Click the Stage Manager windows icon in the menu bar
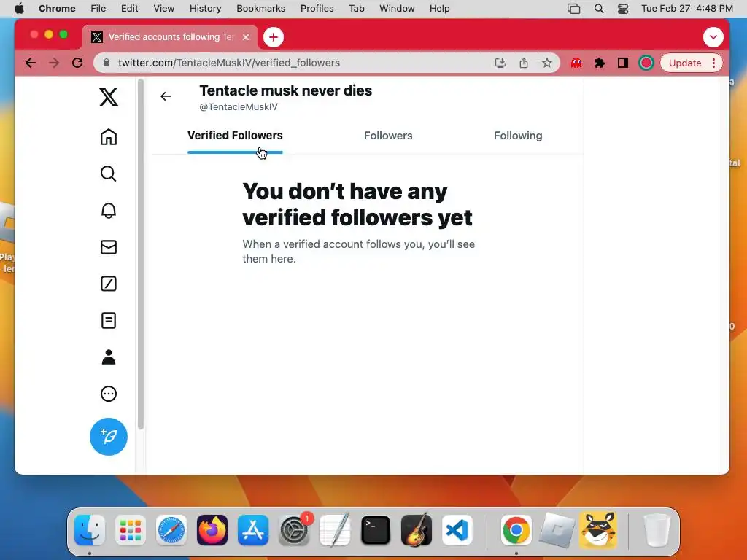The image size is (747, 560). tap(573, 9)
